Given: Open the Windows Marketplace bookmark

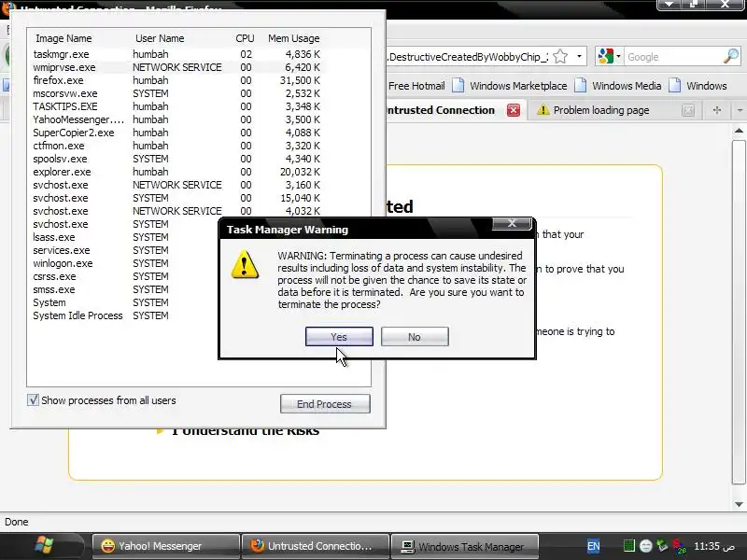Looking at the screenshot, I should [x=510, y=86].
